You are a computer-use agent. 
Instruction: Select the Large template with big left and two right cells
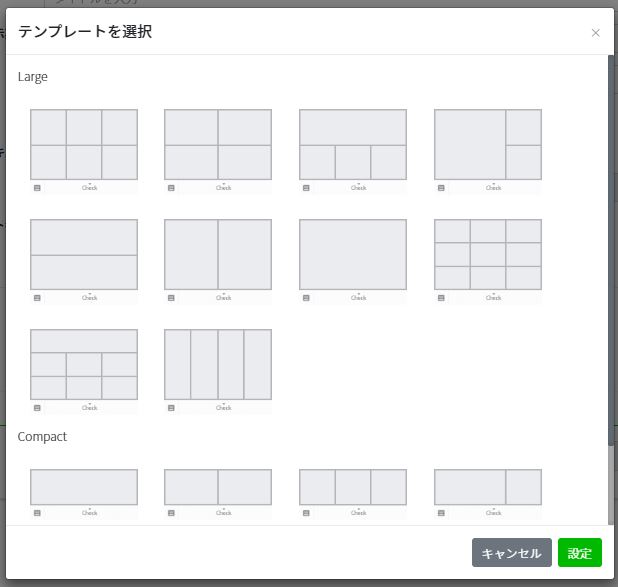[x=488, y=145]
